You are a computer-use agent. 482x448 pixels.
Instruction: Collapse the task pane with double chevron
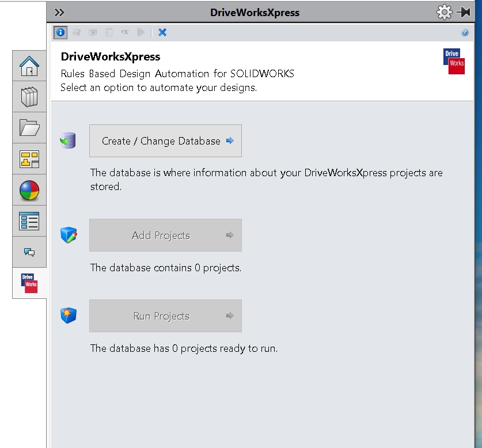point(59,12)
